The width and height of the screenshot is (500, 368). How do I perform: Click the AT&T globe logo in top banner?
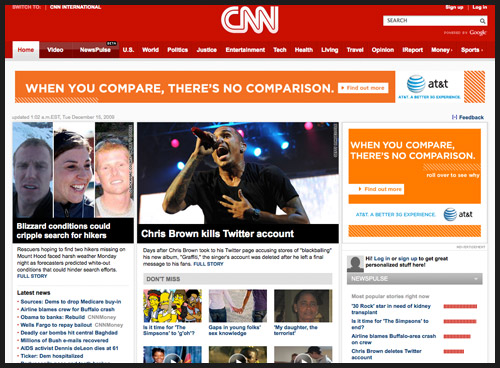point(416,84)
